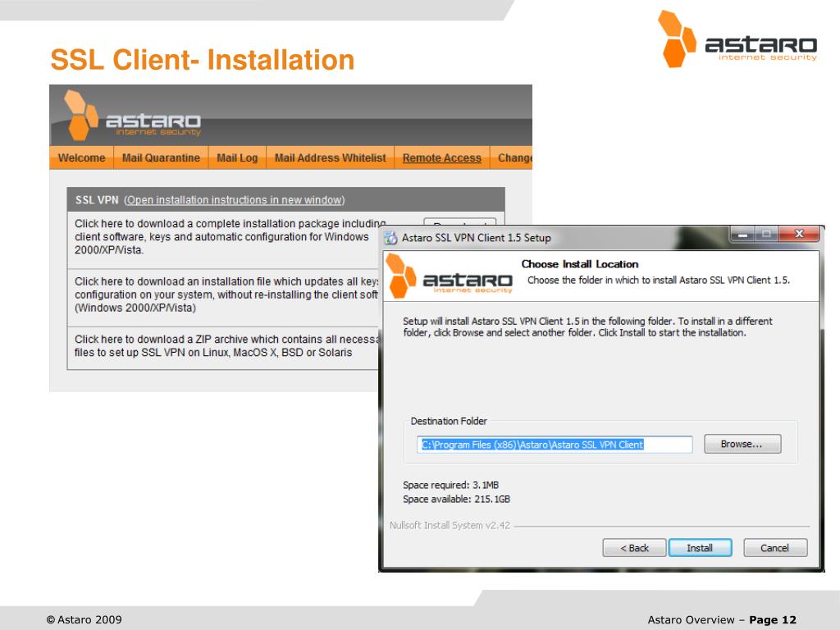Image resolution: width=840 pixels, height=630 pixels.
Task: Click the Astaro logo on the slide corner
Action: tap(737, 39)
